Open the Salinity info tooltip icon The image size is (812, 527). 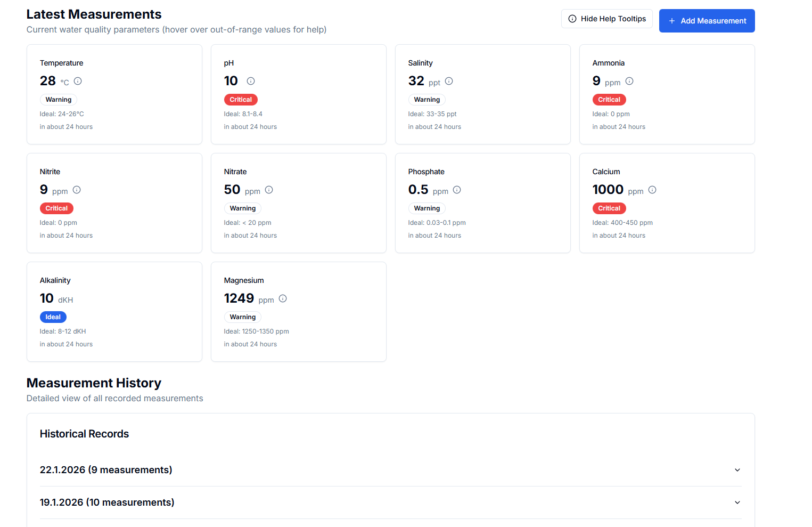tap(449, 81)
